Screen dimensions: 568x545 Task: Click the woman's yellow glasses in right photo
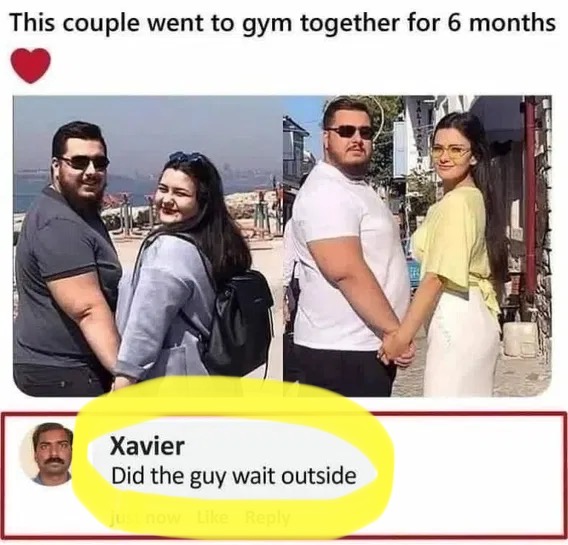click(x=450, y=151)
